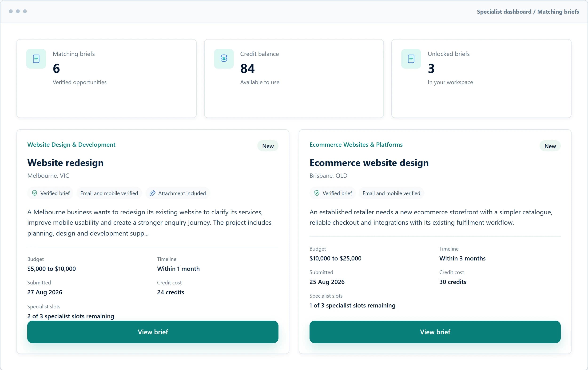Click shield icon on Ecommerce website design card
Viewport: 588px width, 370px height.
click(317, 193)
